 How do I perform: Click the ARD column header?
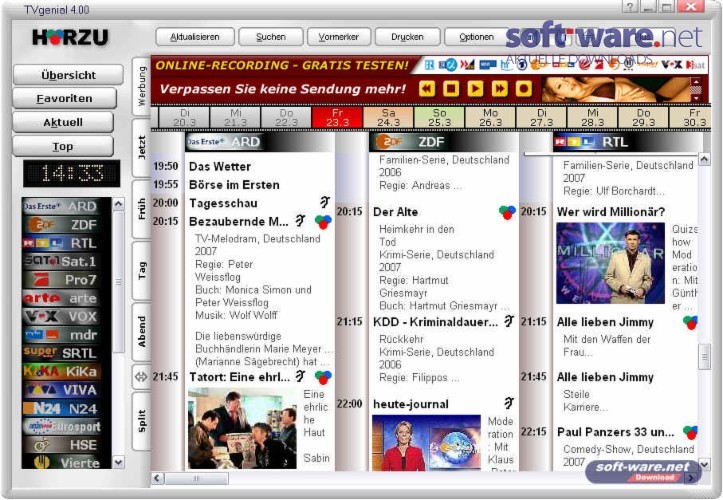point(260,142)
